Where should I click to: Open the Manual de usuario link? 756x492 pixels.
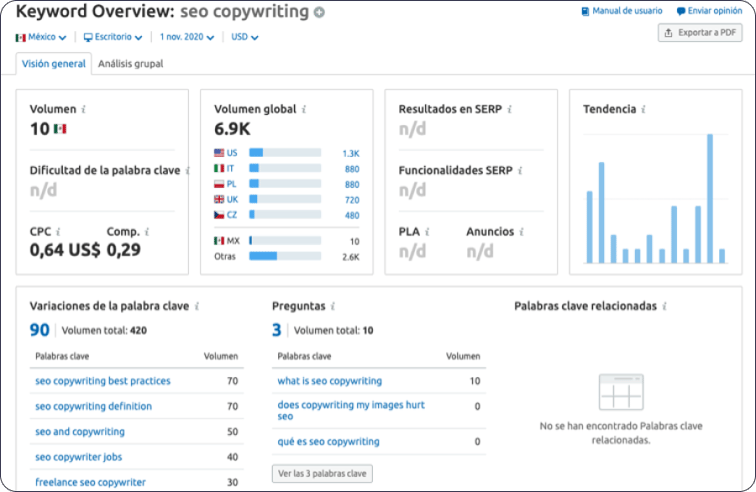(621, 11)
